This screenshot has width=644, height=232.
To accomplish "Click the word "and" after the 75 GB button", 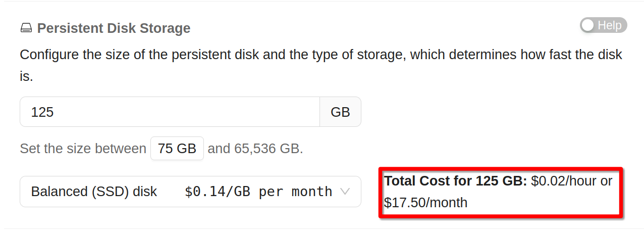I will click(x=219, y=149).
